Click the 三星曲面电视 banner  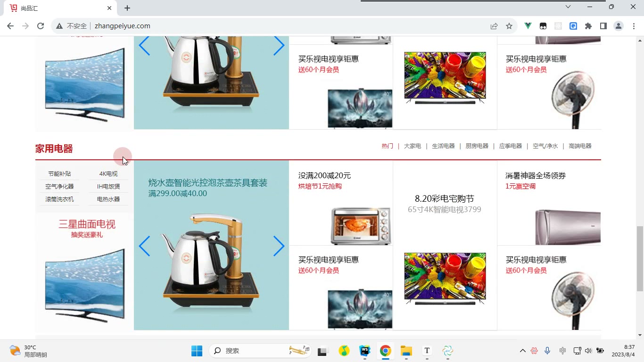tap(84, 271)
